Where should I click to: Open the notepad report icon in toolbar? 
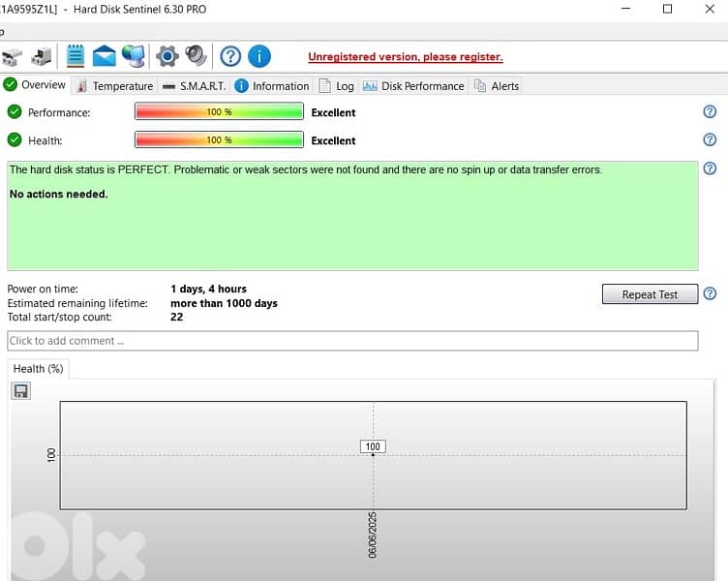click(76, 56)
